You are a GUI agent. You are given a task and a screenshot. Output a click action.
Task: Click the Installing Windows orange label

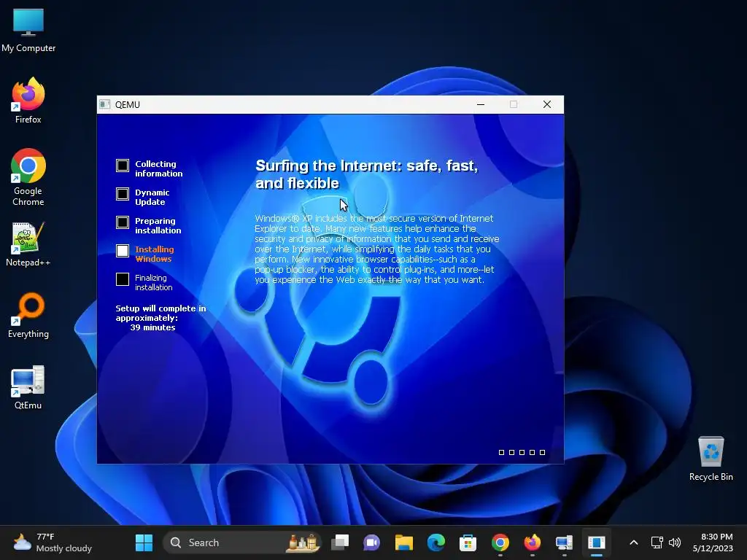coord(155,254)
